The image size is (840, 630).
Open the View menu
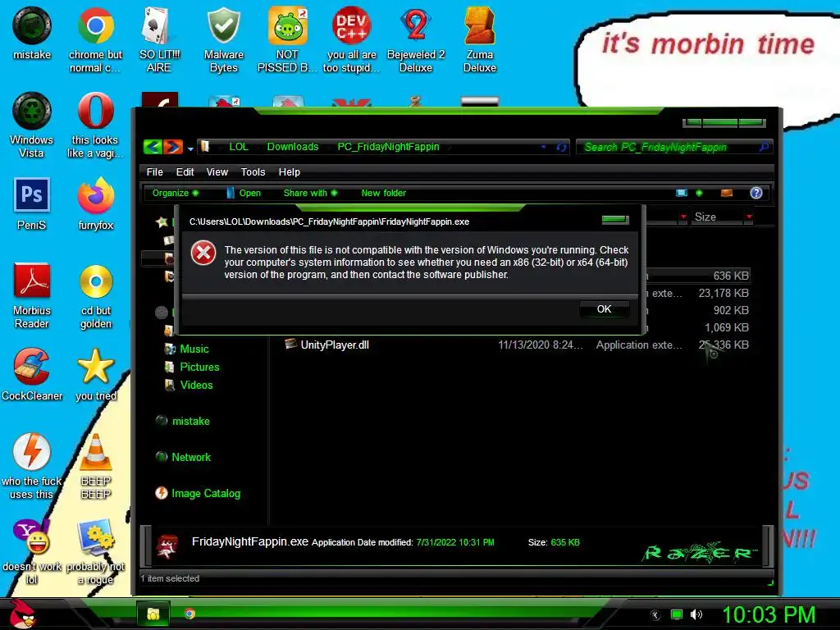217,172
